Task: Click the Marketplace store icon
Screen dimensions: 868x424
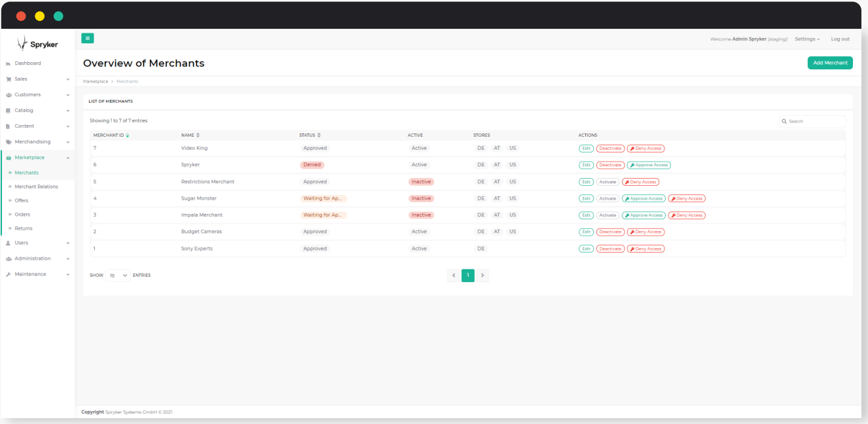Action: point(8,158)
